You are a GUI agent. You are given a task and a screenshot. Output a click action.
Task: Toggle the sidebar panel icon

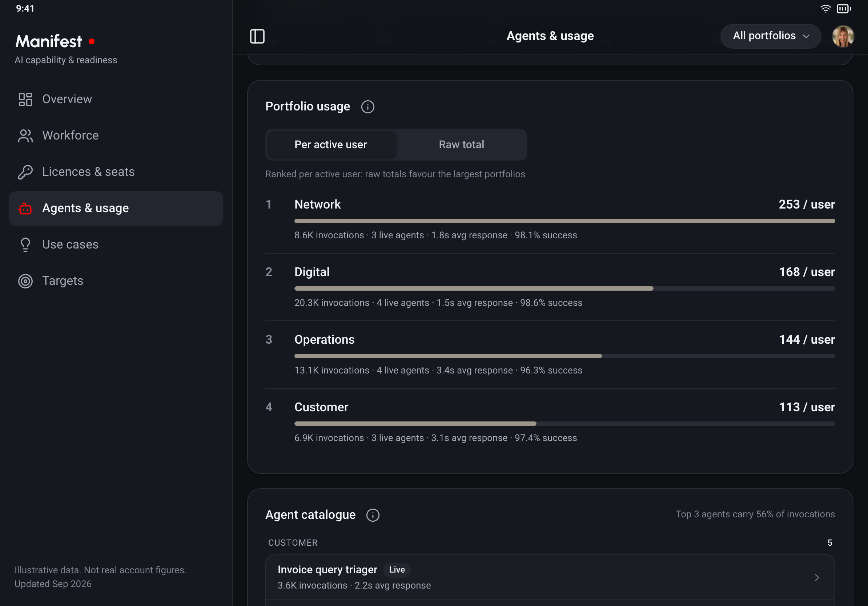[x=257, y=36]
